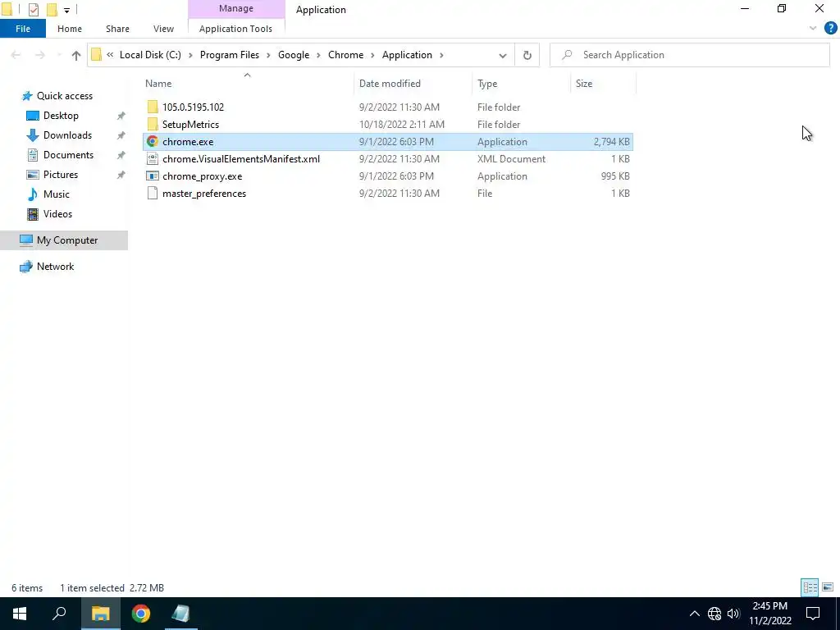Navigate to Local Disk (C:) breadcrumb
840x630 pixels.
(x=151, y=55)
